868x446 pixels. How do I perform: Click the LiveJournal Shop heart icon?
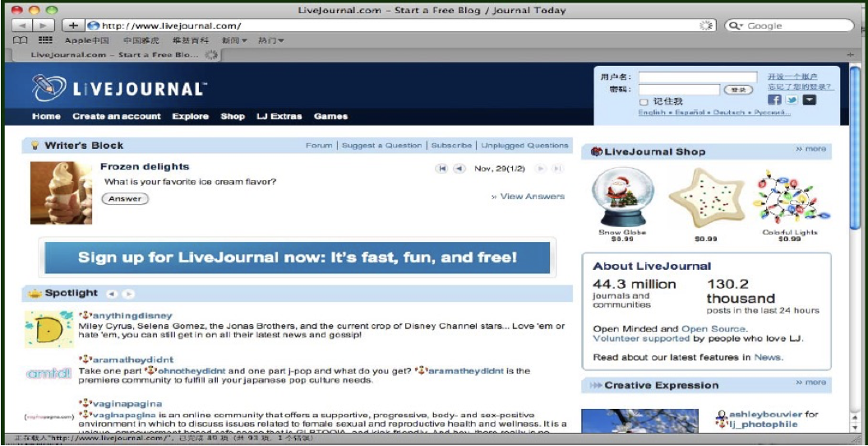coord(597,151)
